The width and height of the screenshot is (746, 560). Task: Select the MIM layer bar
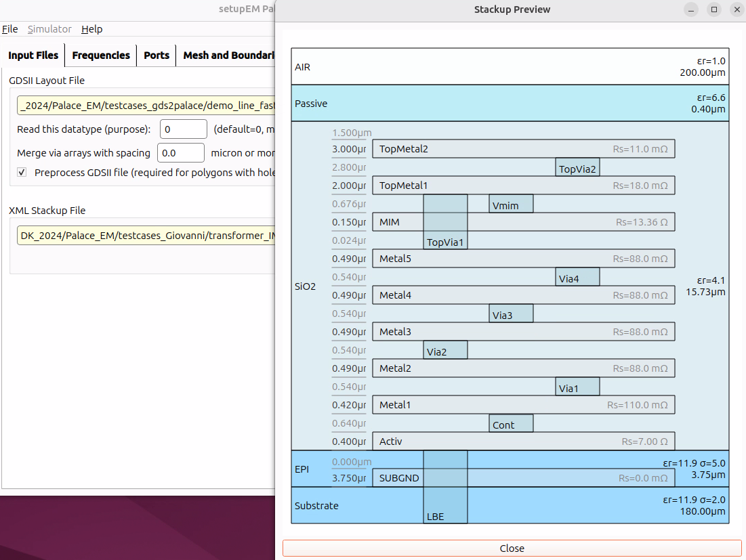[x=523, y=222]
